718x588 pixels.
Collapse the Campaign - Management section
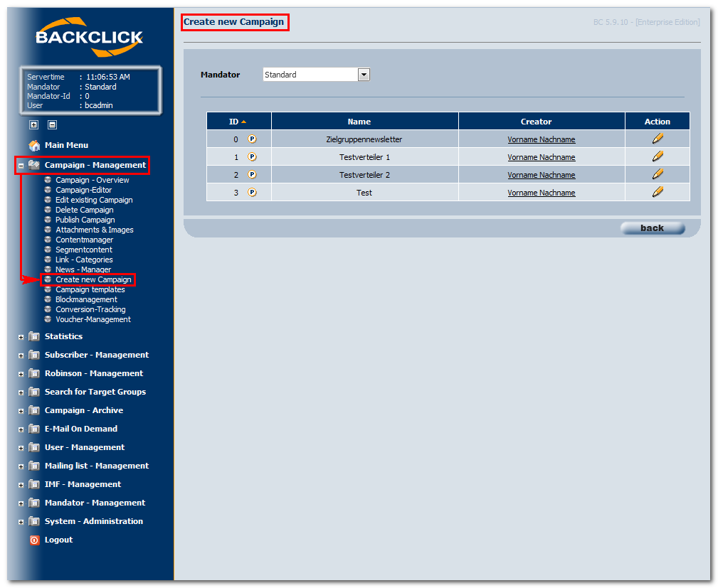click(x=21, y=166)
